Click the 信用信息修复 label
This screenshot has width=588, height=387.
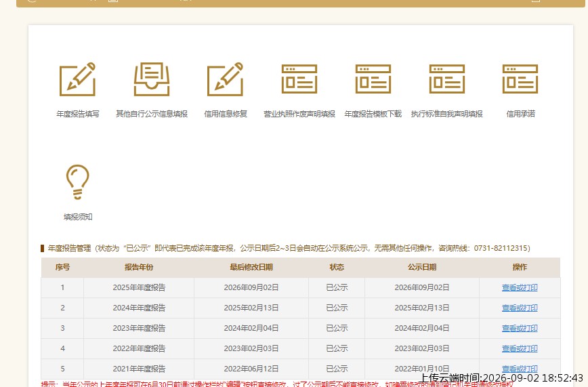(226, 114)
